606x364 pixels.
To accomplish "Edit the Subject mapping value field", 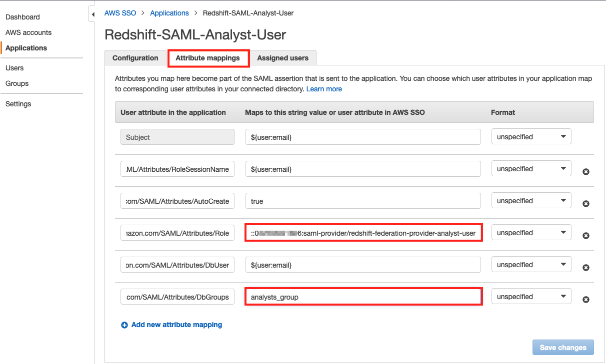I will (x=363, y=137).
